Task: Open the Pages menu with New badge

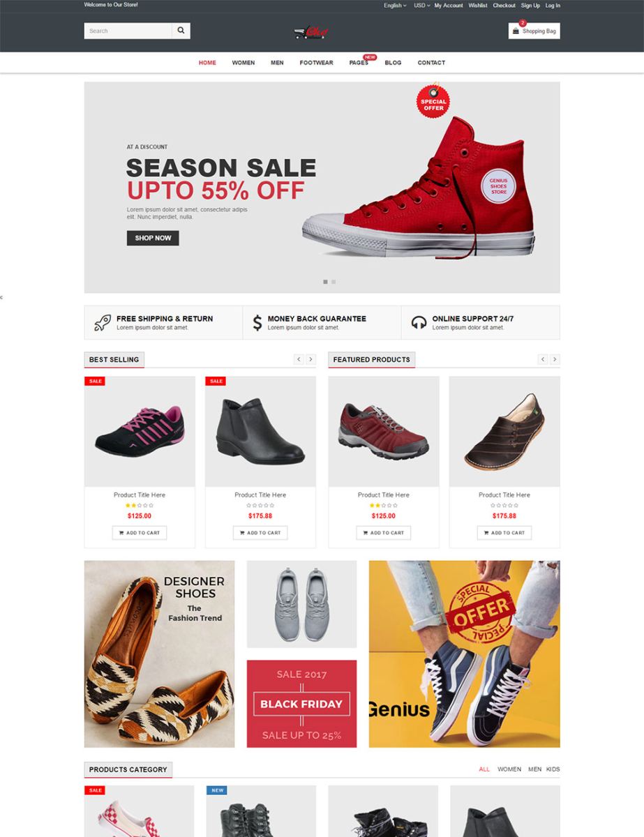Action: coord(359,63)
